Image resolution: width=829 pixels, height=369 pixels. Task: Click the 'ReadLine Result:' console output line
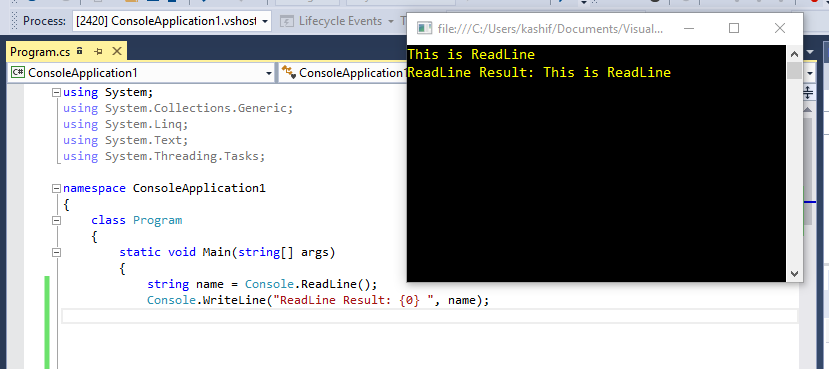[x=539, y=72]
